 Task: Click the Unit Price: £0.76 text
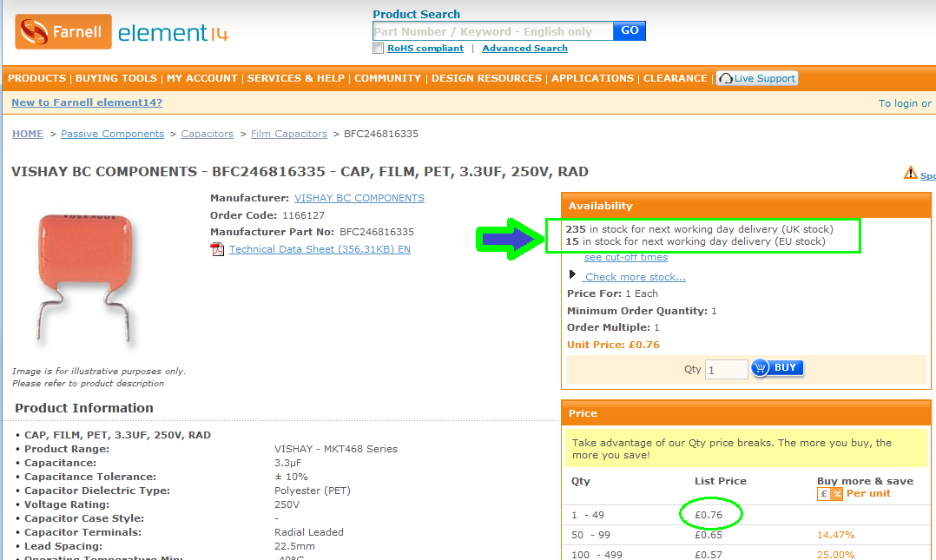[x=613, y=345]
